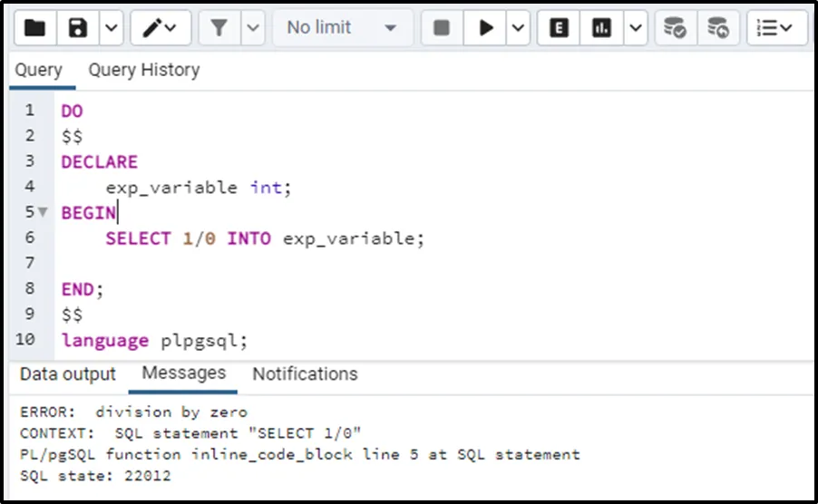The image size is (818, 504).
Task: Roll back the transaction using the rollback icon
Action: (717, 28)
